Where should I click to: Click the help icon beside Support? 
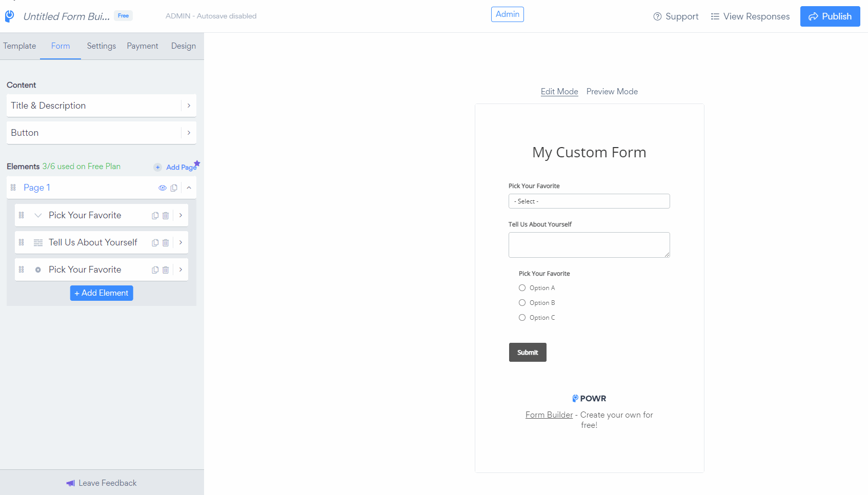[x=657, y=16]
